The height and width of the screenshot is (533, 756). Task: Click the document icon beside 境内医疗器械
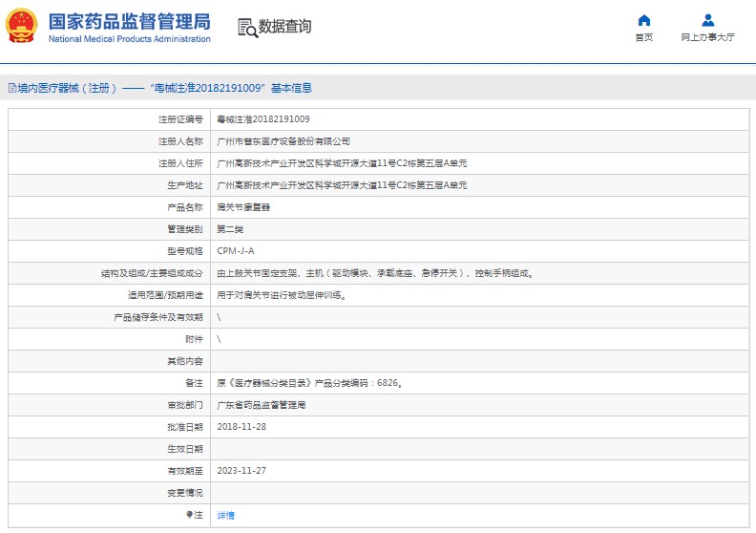pos(12,88)
